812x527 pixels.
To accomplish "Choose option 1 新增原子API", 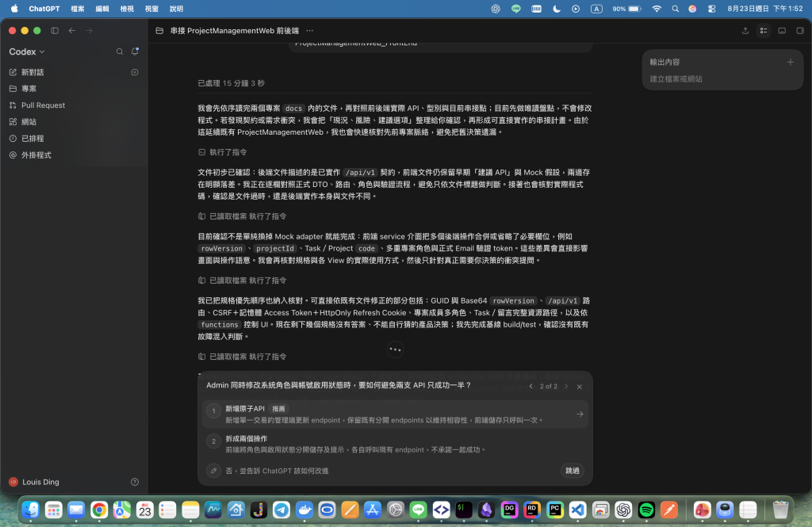I will tap(395, 414).
